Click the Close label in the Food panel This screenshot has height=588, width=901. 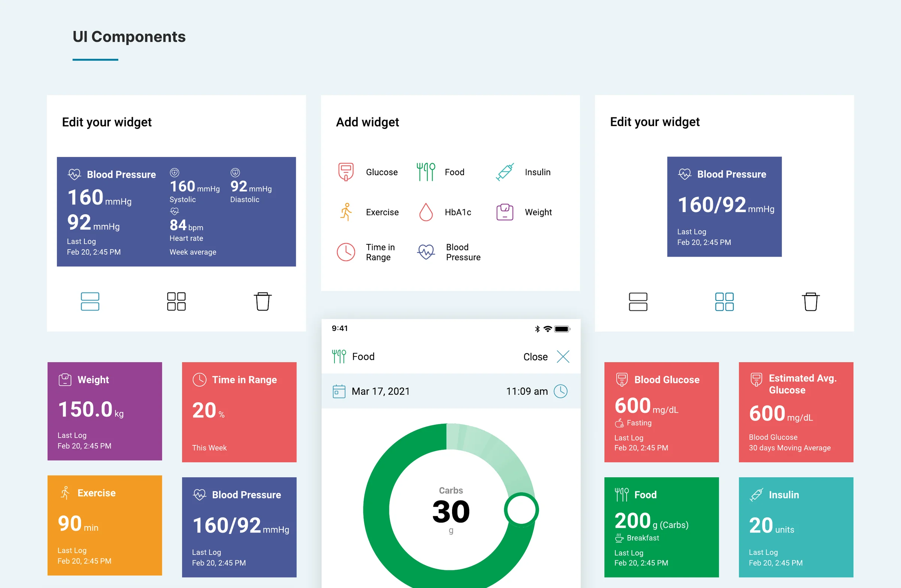pos(535,357)
